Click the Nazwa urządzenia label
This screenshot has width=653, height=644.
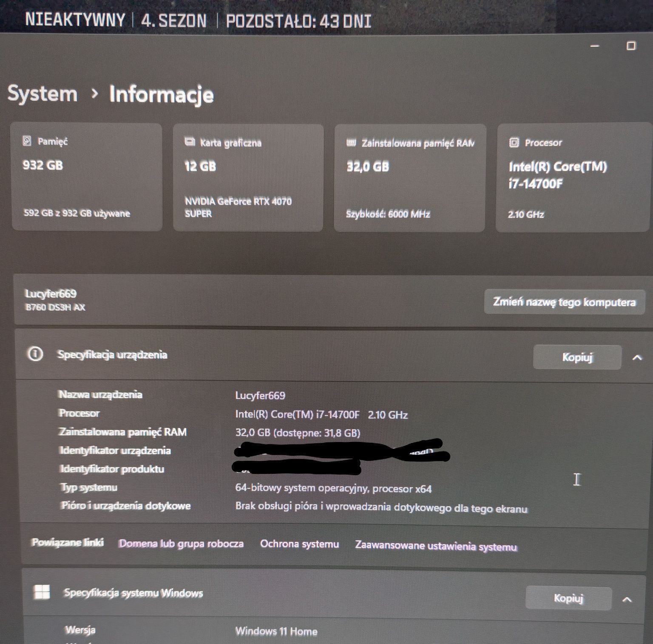click(x=100, y=394)
